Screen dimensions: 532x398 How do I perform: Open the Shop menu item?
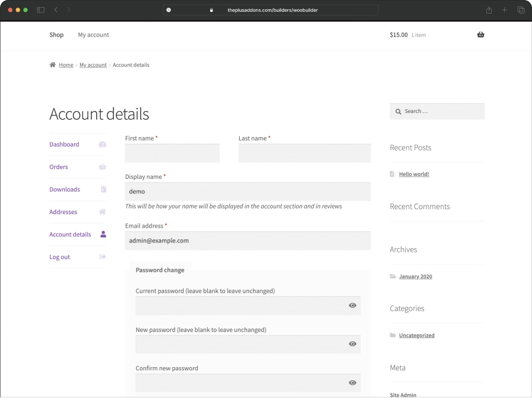[x=56, y=35]
